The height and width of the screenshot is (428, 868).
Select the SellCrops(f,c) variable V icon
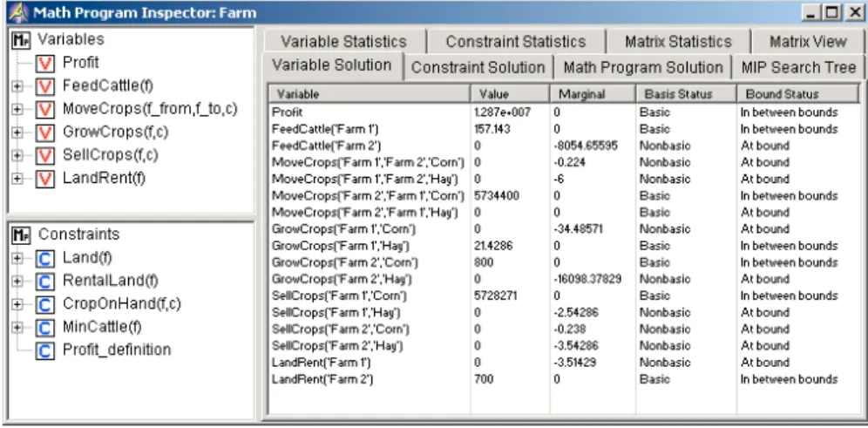(x=44, y=156)
